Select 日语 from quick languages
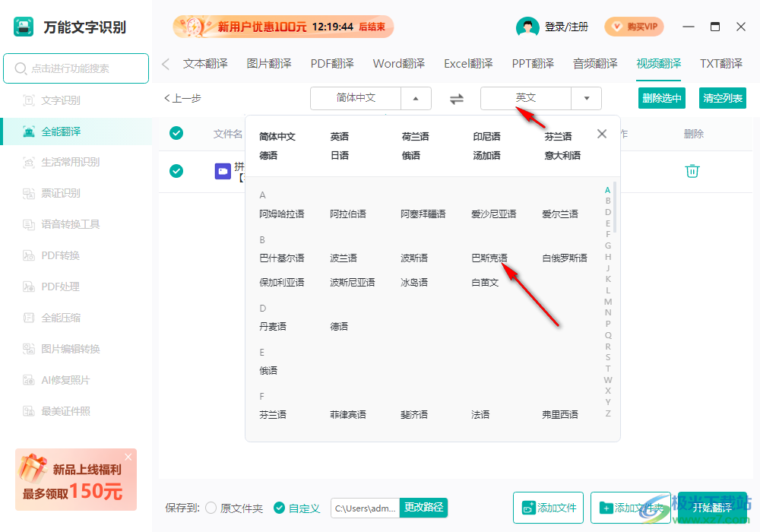The width and height of the screenshot is (760, 532). click(339, 156)
